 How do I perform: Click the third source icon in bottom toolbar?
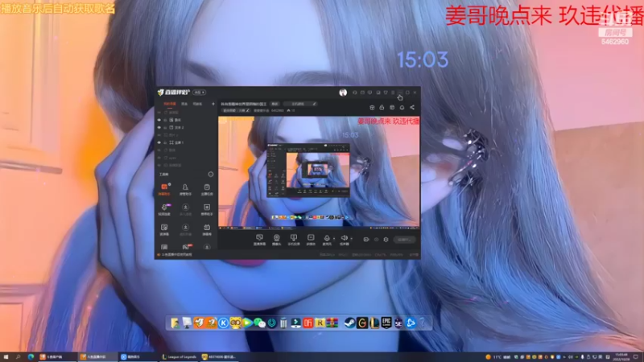click(294, 240)
